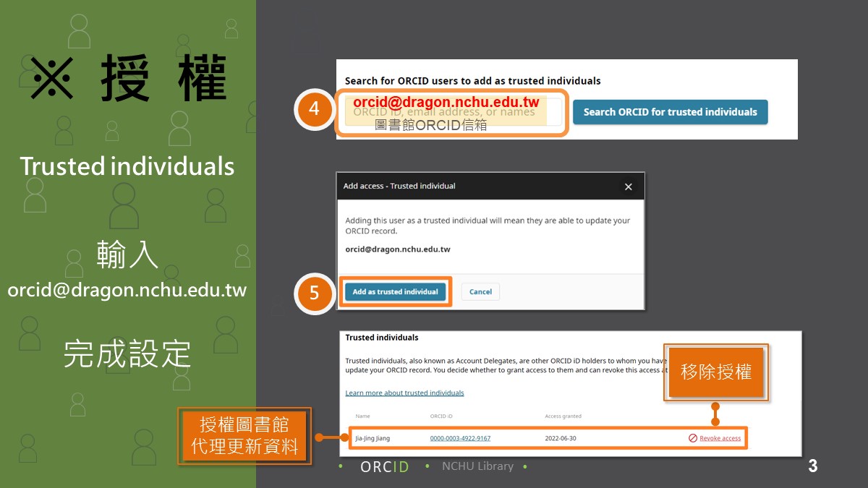
Task: Click the 授權圖書館代理更新資料 callout box
Action: click(244, 436)
